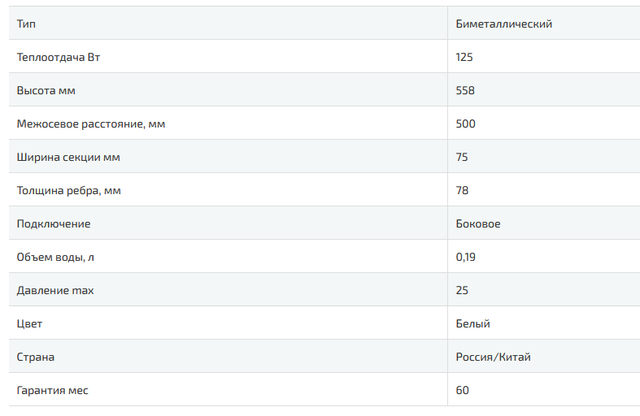
Task: Select the axis distance value 500
Action: [465, 123]
